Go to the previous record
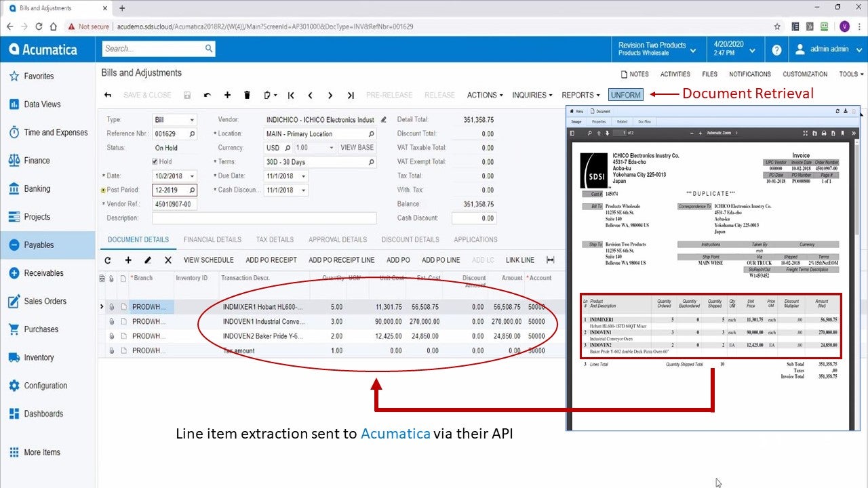 click(x=311, y=96)
